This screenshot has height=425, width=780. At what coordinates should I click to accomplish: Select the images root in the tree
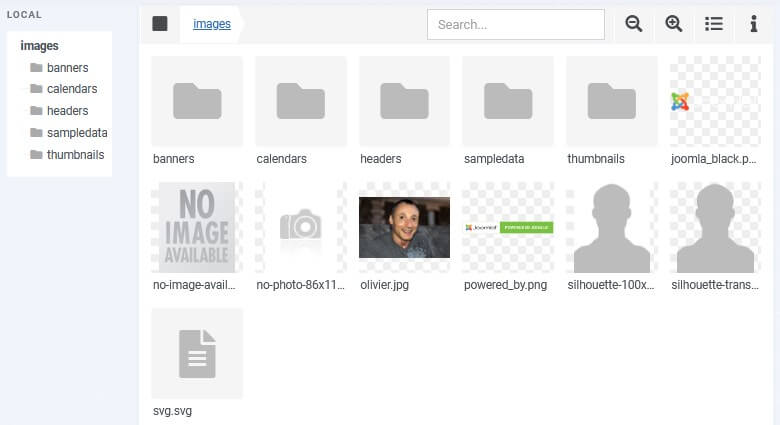(x=39, y=46)
